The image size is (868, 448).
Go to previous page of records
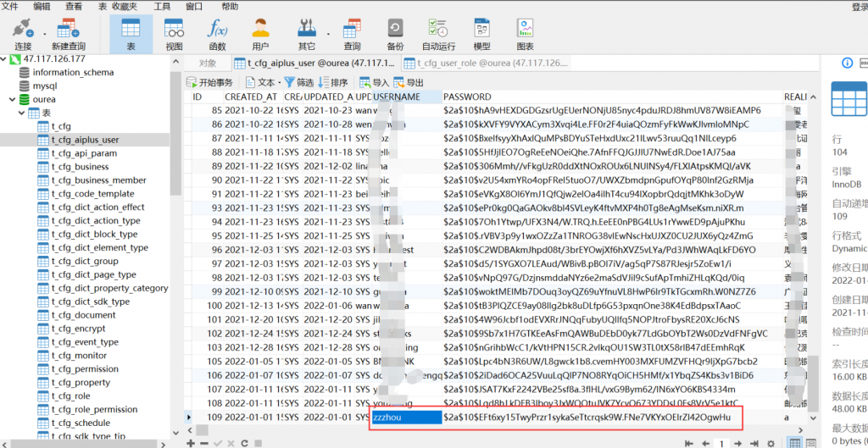(x=706, y=443)
